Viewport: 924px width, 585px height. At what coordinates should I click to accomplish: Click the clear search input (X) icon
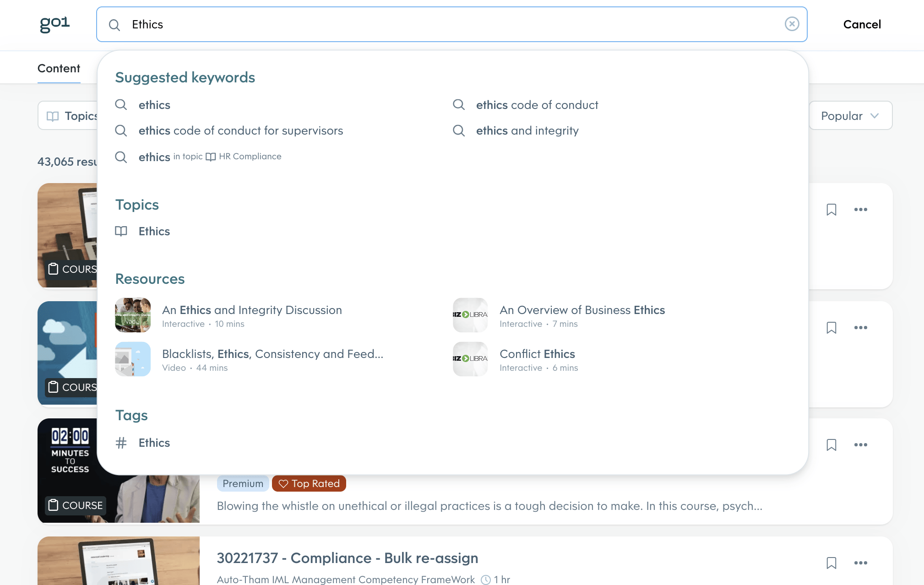(792, 24)
